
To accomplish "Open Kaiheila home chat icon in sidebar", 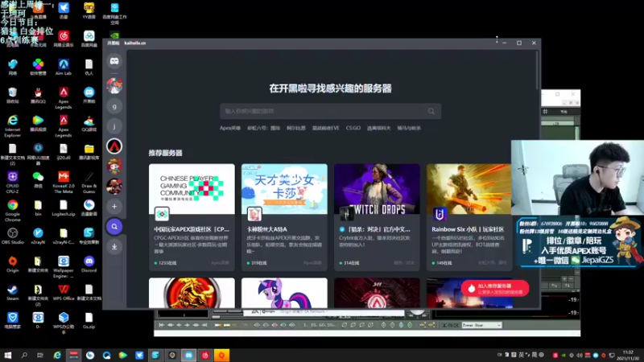I will pyautogui.click(x=114, y=61).
